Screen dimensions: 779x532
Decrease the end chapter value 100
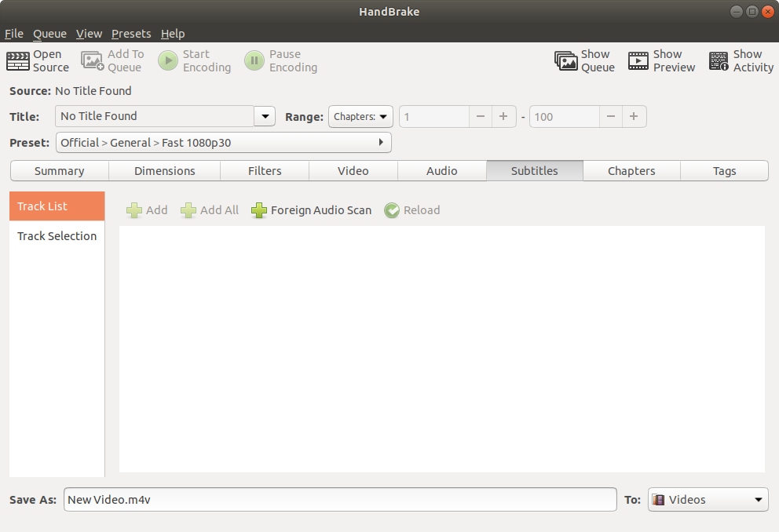[611, 117]
